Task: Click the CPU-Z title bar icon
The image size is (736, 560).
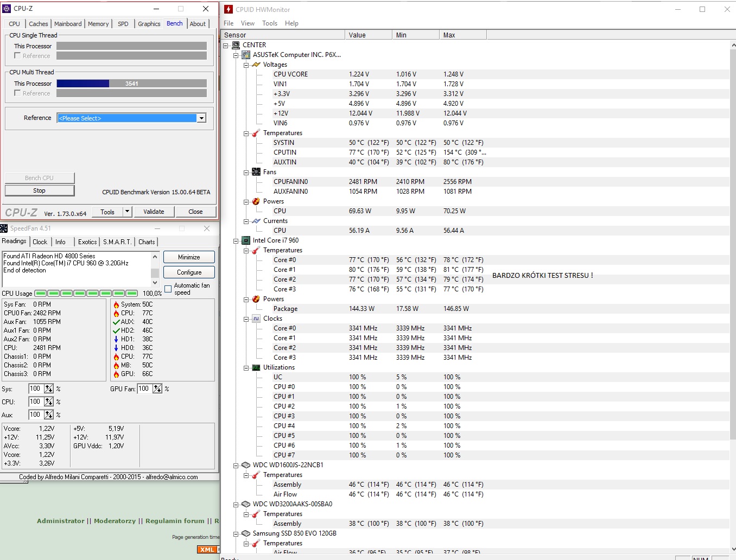Action: pyautogui.click(x=7, y=9)
